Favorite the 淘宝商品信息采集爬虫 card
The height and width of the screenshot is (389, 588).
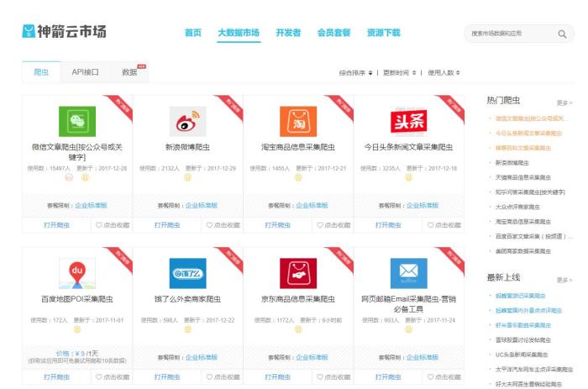click(x=333, y=225)
